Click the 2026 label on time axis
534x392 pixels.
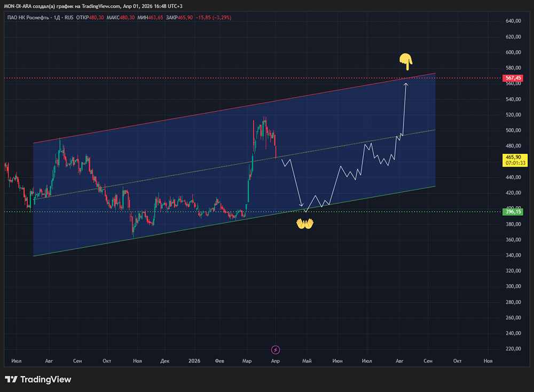[x=194, y=360]
